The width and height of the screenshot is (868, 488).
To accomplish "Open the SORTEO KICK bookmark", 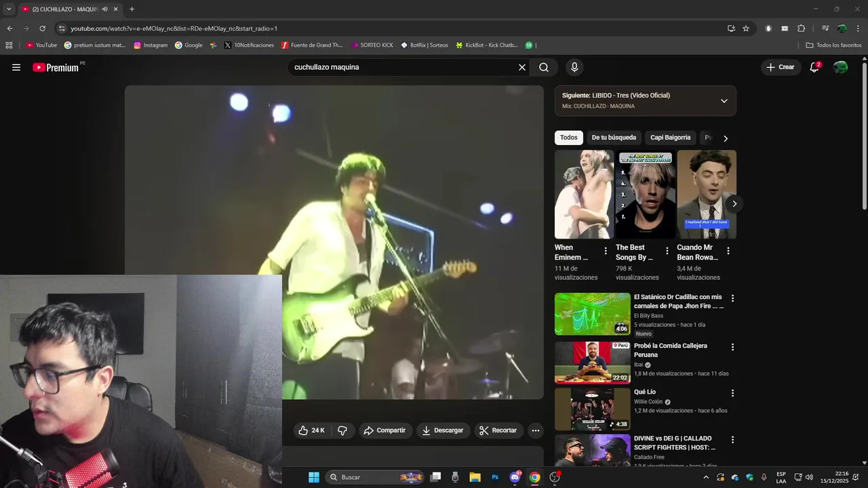I will click(372, 45).
